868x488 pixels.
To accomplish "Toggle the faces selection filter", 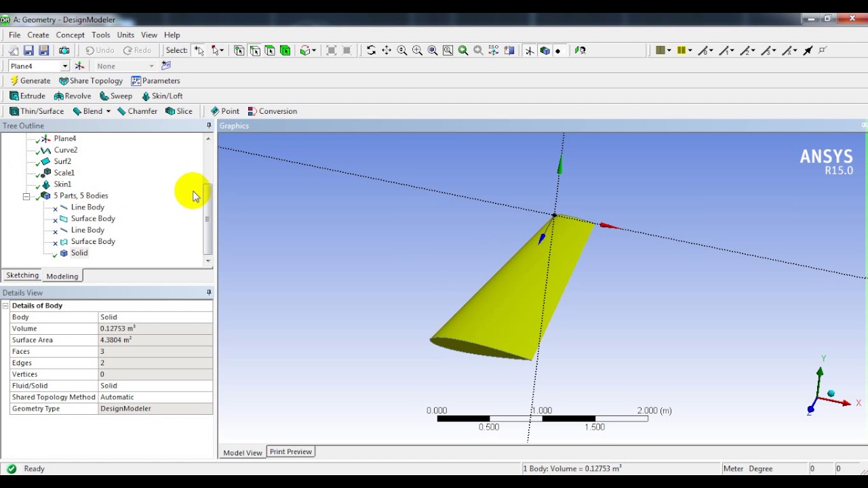I will click(x=270, y=50).
